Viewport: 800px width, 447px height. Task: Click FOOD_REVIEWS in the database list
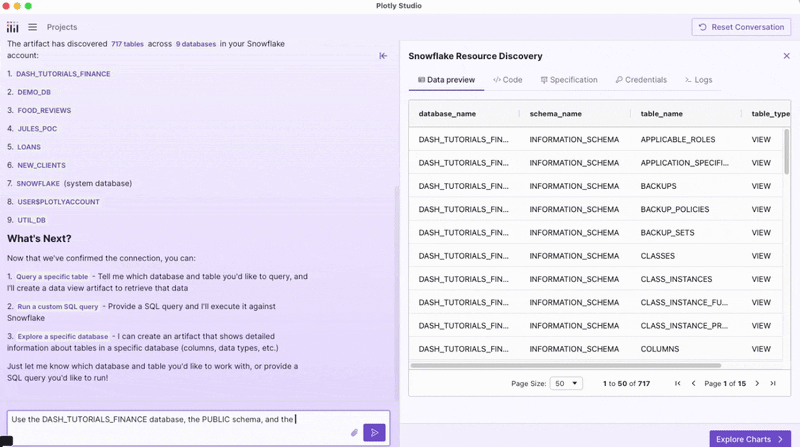(44, 111)
